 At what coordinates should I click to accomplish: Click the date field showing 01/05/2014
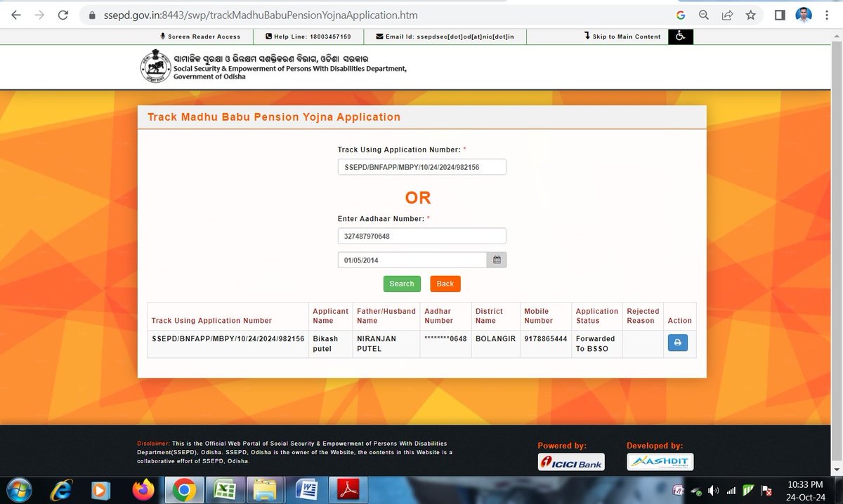tap(412, 260)
